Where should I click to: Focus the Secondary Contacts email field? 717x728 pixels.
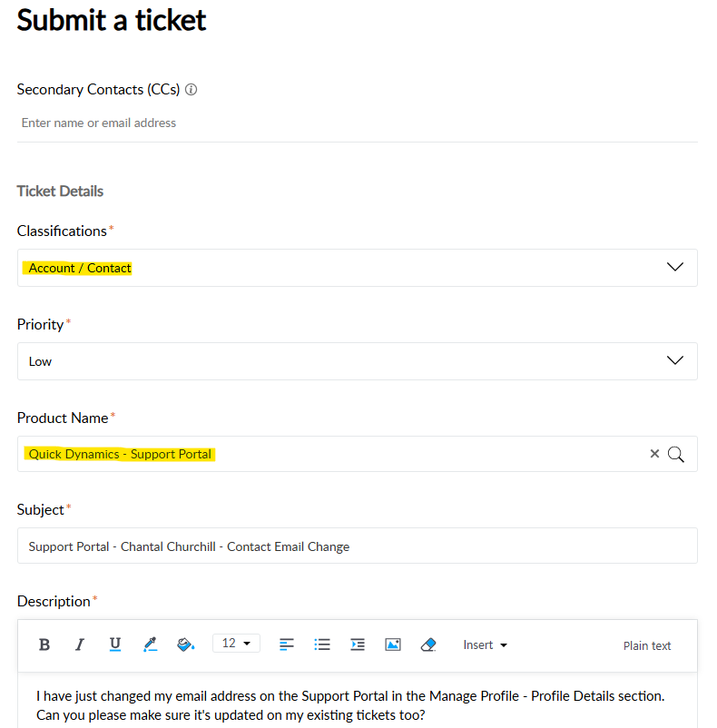(357, 123)
